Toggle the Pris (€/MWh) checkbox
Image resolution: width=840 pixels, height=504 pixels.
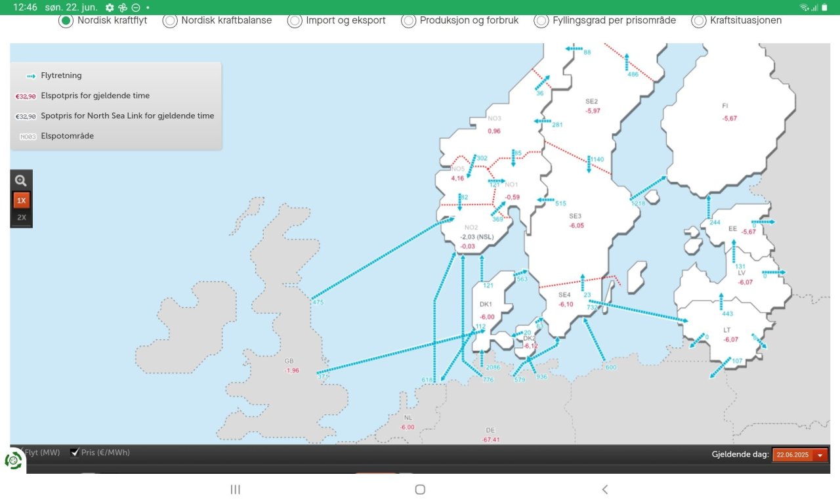coord(75,452)
